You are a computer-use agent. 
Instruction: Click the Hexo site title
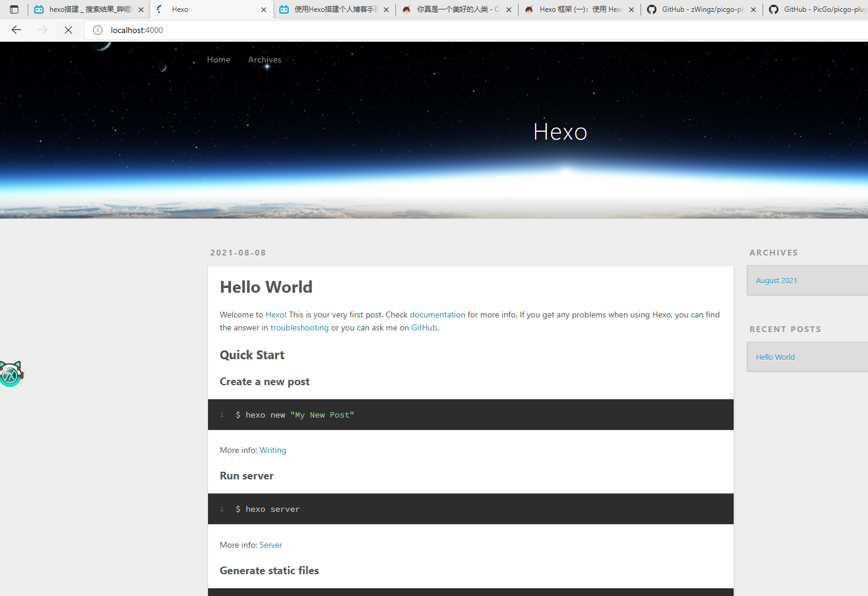[x=560, y=132]
